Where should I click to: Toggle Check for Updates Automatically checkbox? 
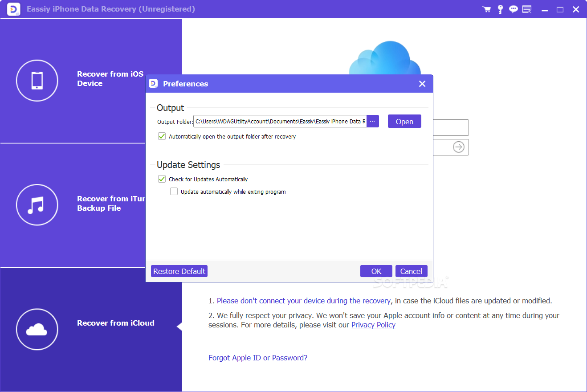pos(162,179)
